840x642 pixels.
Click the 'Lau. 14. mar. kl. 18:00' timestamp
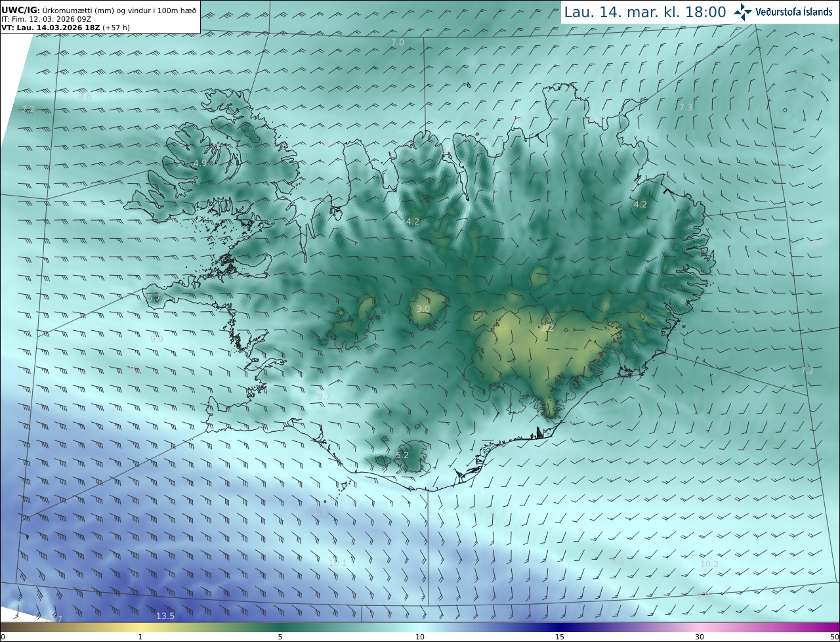click(645, 12)
